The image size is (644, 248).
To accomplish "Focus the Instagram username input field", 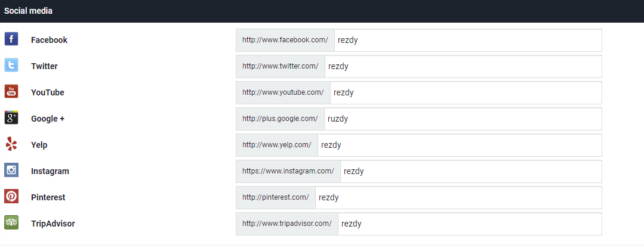I will coord(471,171).
